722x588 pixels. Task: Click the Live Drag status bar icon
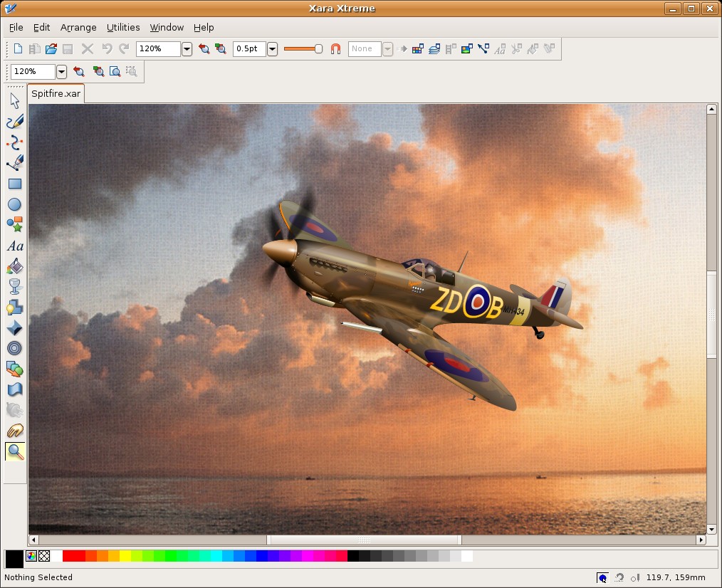(x=602, y=578)
